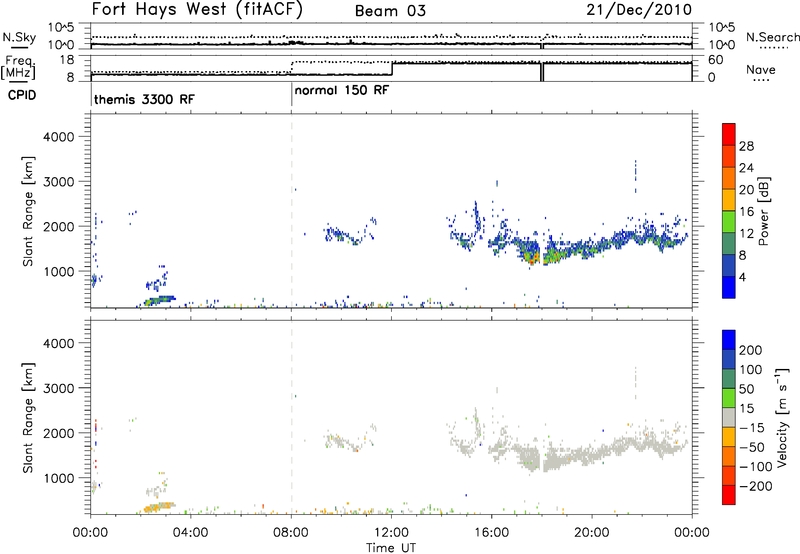Click the 'normal 150 RF' mode label
The height and width of the screenshot is (554, 800).
(x=342, y=90)
